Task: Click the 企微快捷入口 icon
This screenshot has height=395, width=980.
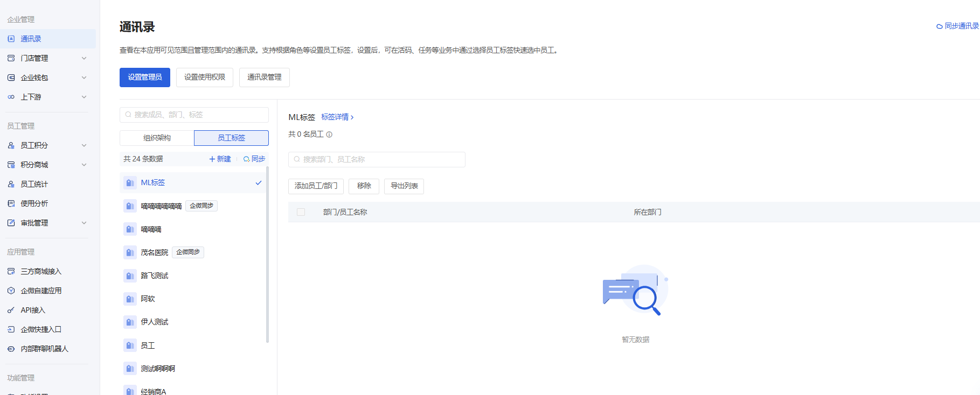Action: point(11,329)
